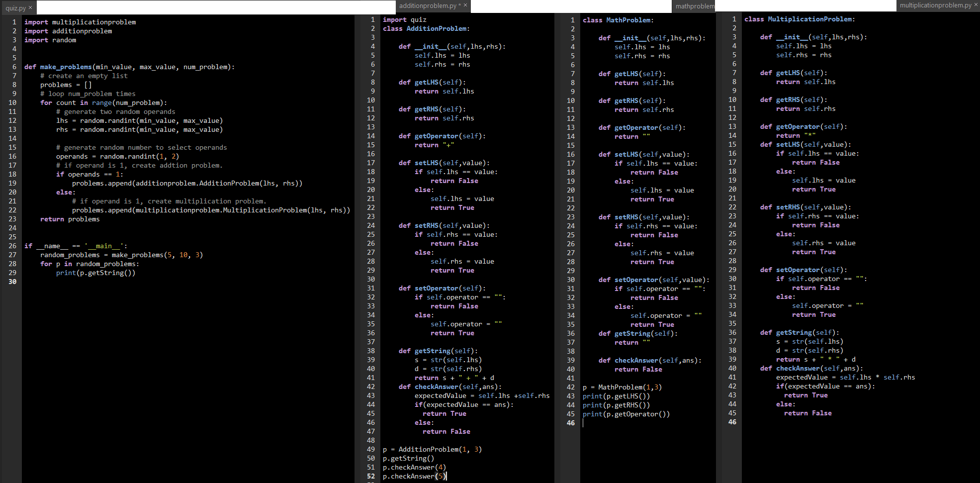The width and height of the screenshot is (980, 483).
Task: Click 'if(expectedValue == ans):' in multiplicationproblem.py
Action: (x=826, y=386)
